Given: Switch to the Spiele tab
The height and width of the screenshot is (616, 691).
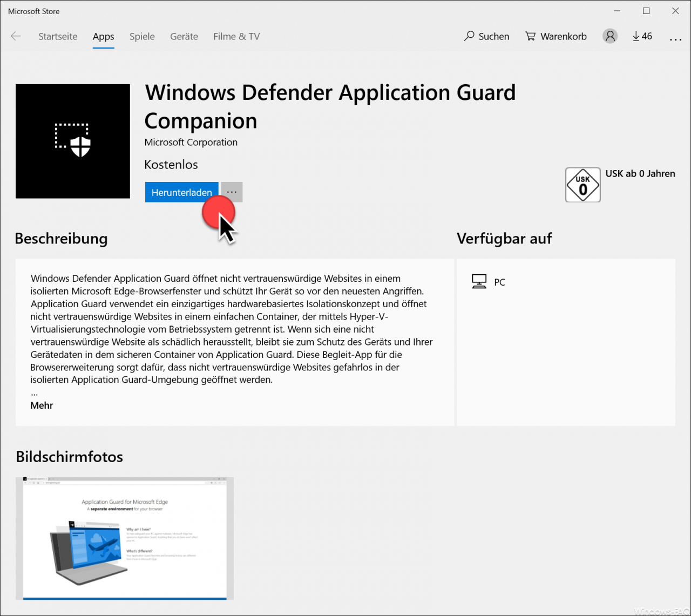Looking at the screenshot, I should pyautogui.click(x=142, y=36).
